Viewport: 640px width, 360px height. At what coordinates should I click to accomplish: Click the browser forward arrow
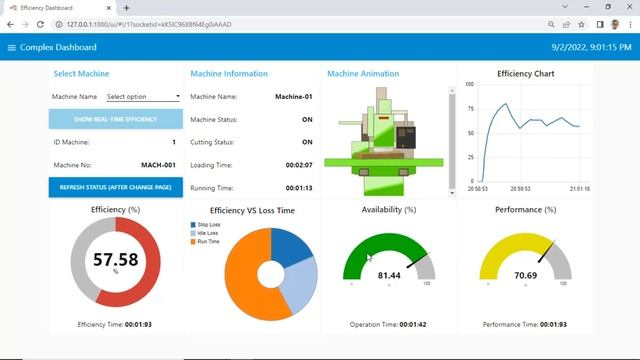point(25,24)
